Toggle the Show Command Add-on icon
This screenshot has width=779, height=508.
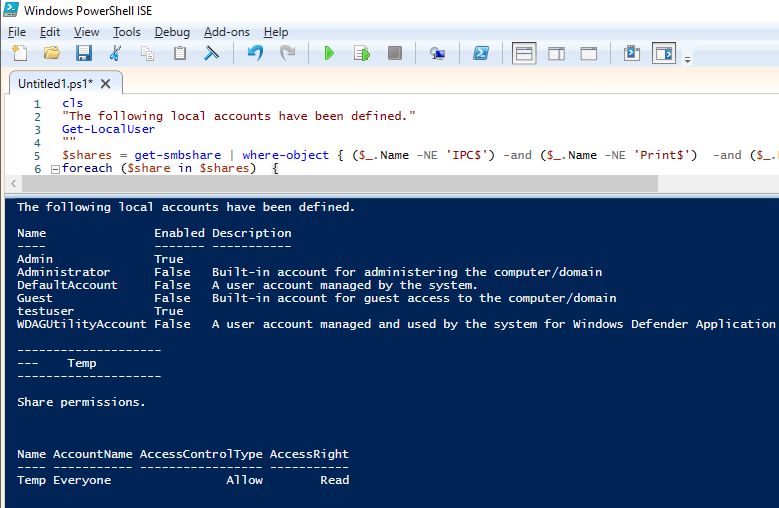click(664, 54)
